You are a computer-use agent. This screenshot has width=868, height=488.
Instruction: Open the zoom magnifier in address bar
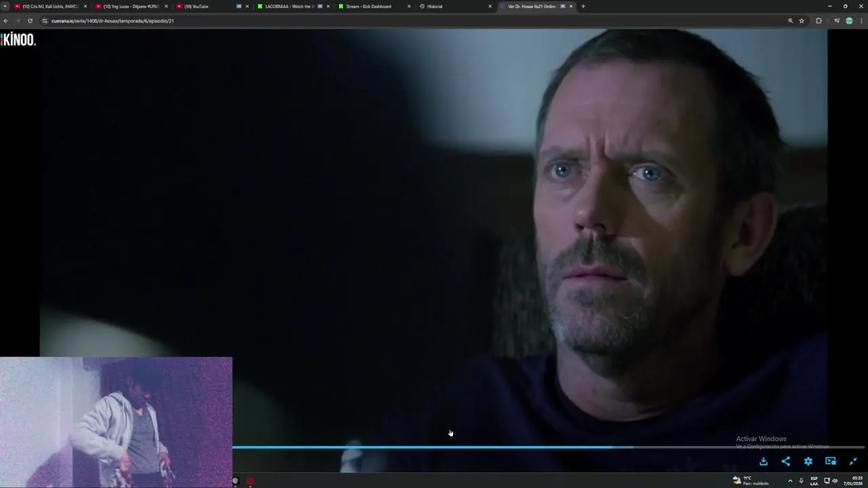790,21
